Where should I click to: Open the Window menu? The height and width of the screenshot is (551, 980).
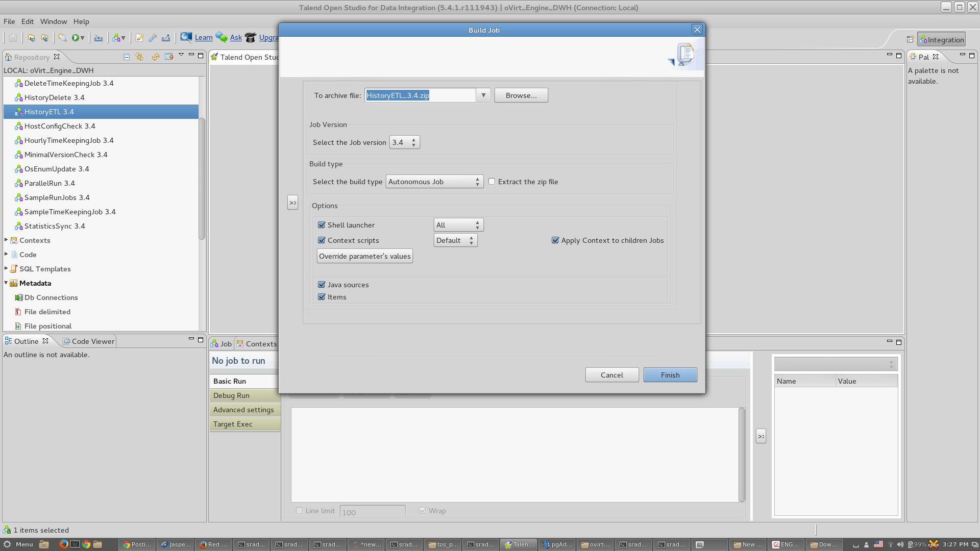[53, 21]
